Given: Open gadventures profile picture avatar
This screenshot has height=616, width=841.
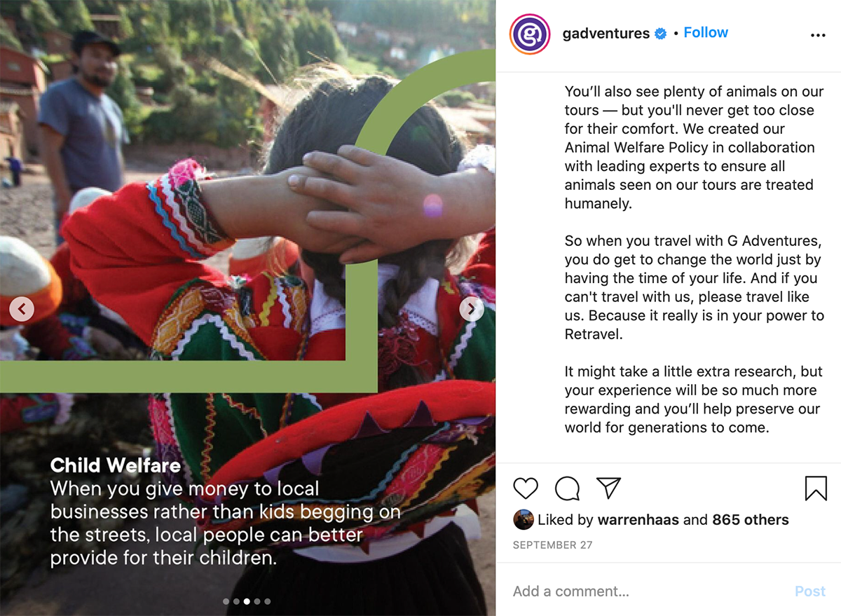Looking at the screenshot, I should pos(531,34).
